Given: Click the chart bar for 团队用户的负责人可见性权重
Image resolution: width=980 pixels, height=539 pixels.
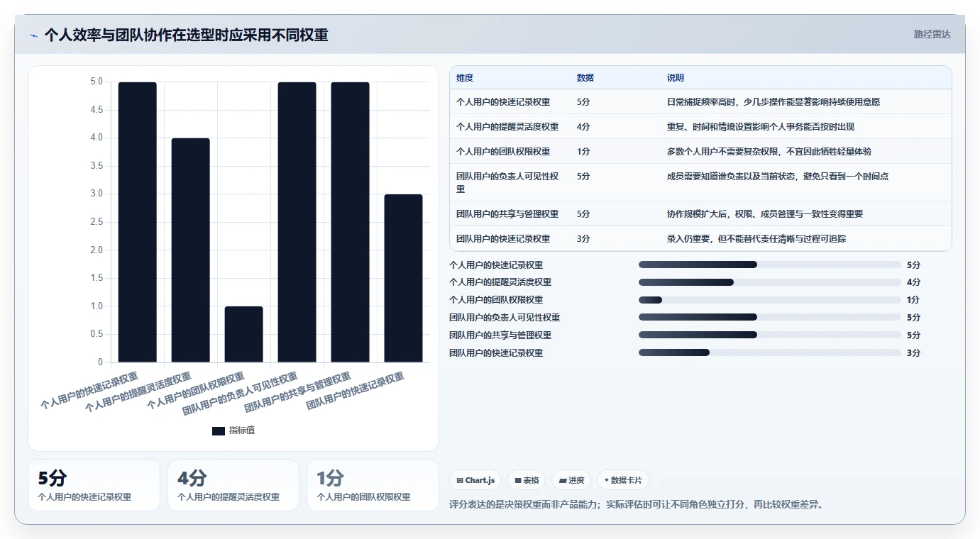Looking at the screenshot, I should pos(297,222).
